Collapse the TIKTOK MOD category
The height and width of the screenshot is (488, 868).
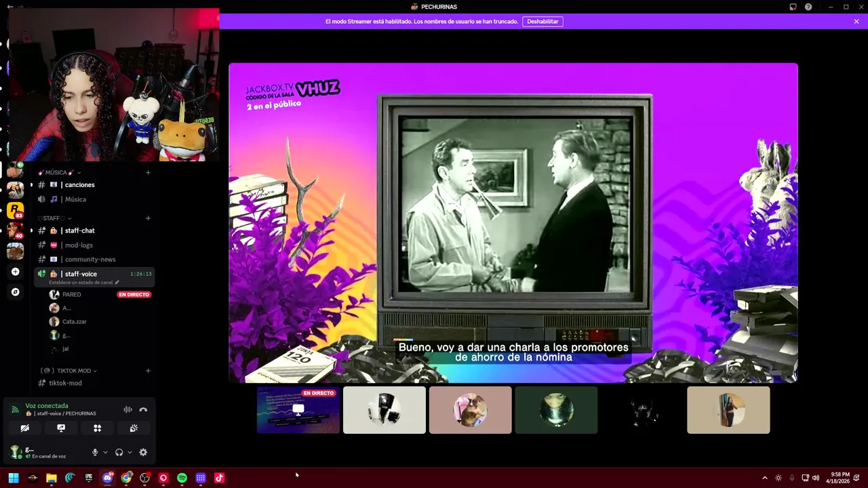click(x=68, y=371)
